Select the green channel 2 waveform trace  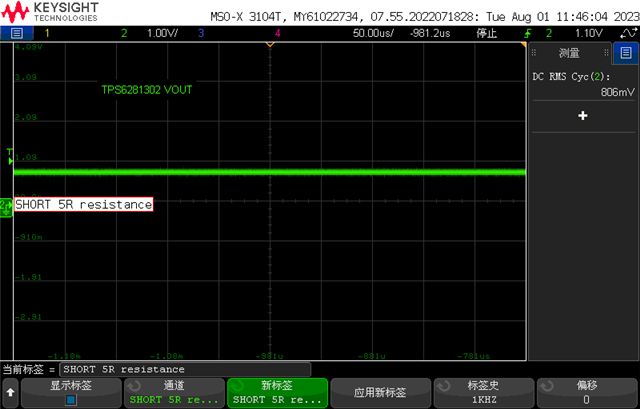[270, 172]
